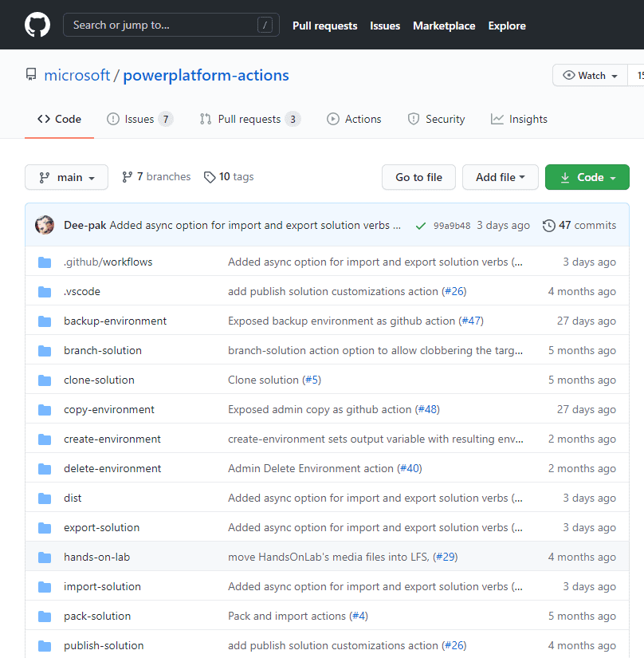The height and width of the screenshot is (658, 644).
Task: Open the powerplatform-actions repository link
Action: point(206,75)
